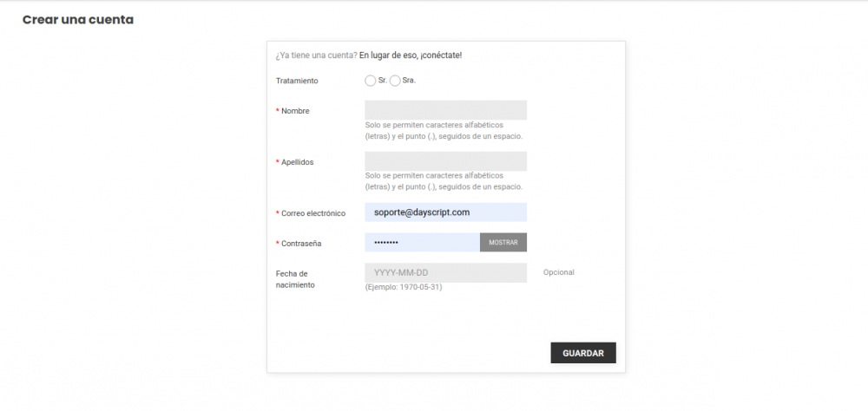Click the Nombre field label

click(295, 111)
